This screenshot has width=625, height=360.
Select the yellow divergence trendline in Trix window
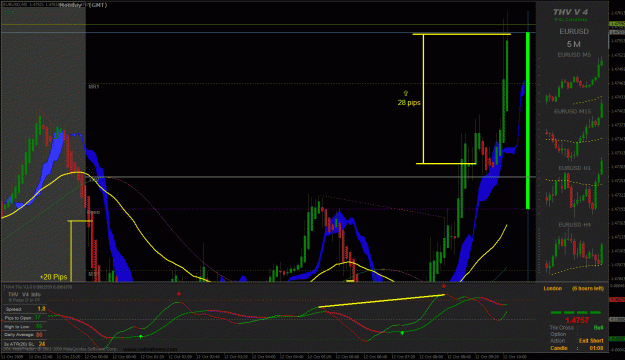click(x=382, y=301)
